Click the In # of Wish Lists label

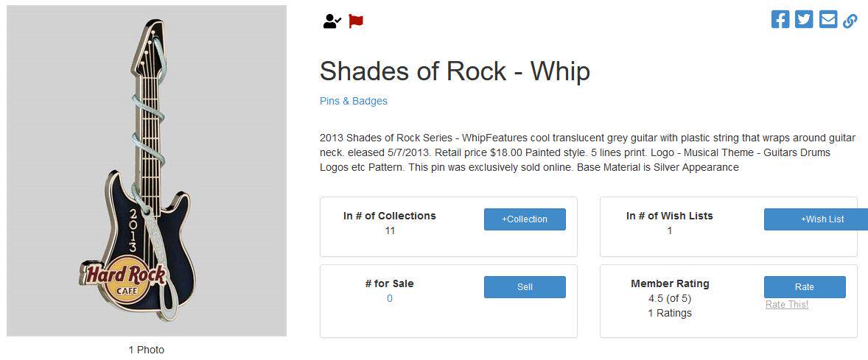point(670,216)
